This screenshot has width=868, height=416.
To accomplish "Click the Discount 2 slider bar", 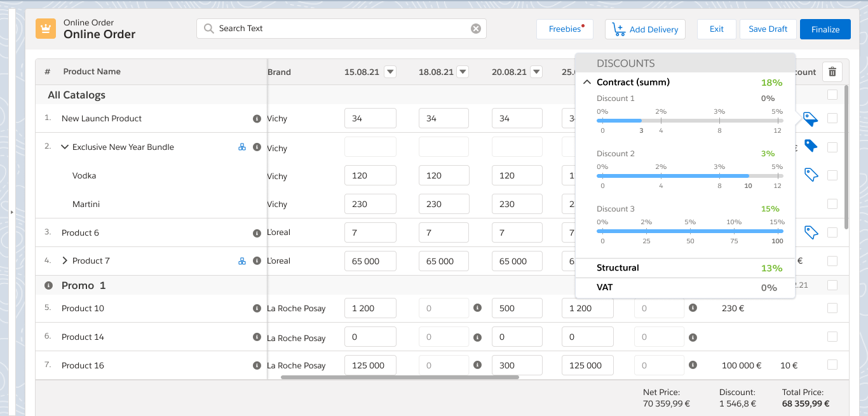I will pyautogui.click(x=689, y=176).
